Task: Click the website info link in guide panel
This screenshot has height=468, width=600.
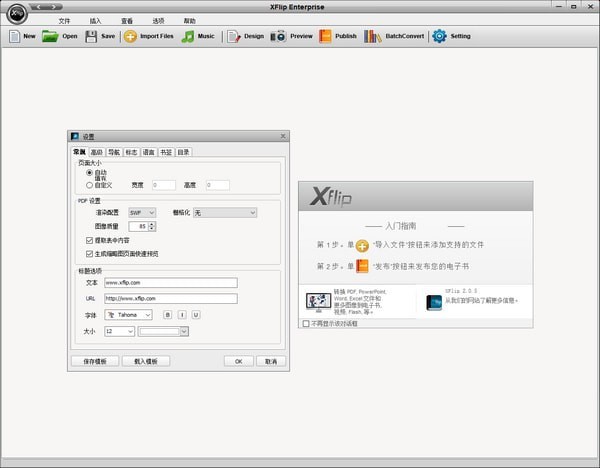Action: pyautogui.click(x=481, y=301)
